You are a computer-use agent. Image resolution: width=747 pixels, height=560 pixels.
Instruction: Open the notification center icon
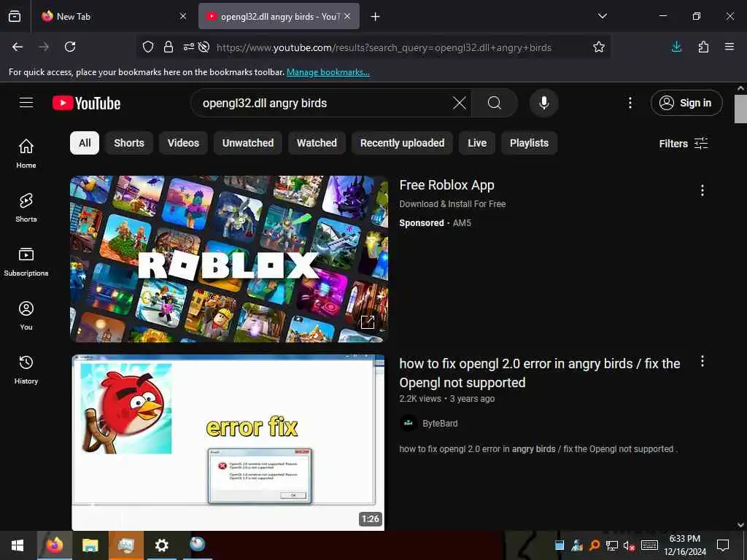(723, 545)
